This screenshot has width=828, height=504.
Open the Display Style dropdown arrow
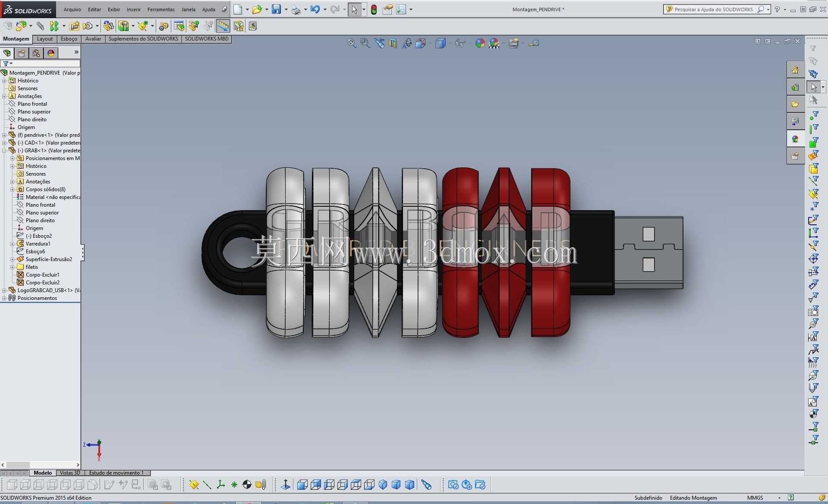450,43
